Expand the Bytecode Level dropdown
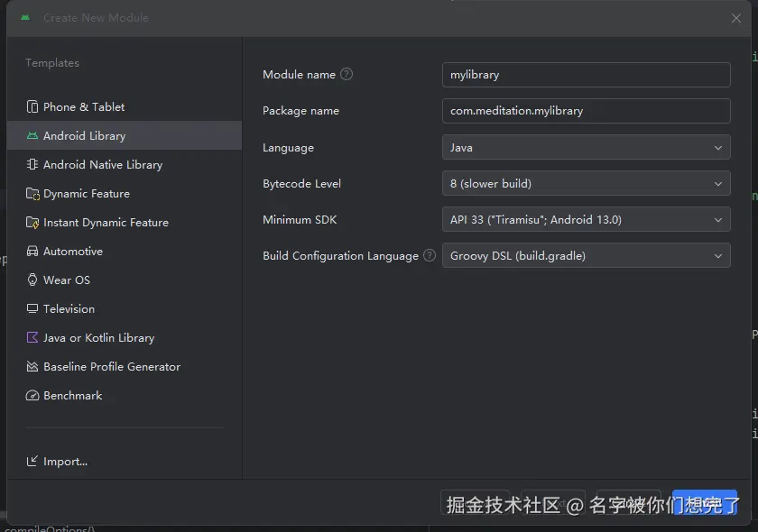This screenshot has width=758, height=532. [586, 184]
